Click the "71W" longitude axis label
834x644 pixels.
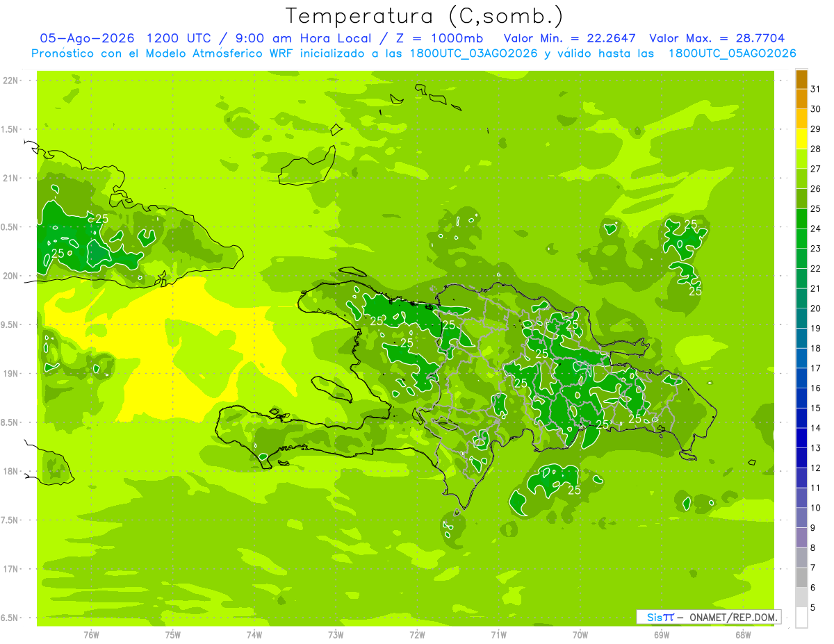pos(498,634)
